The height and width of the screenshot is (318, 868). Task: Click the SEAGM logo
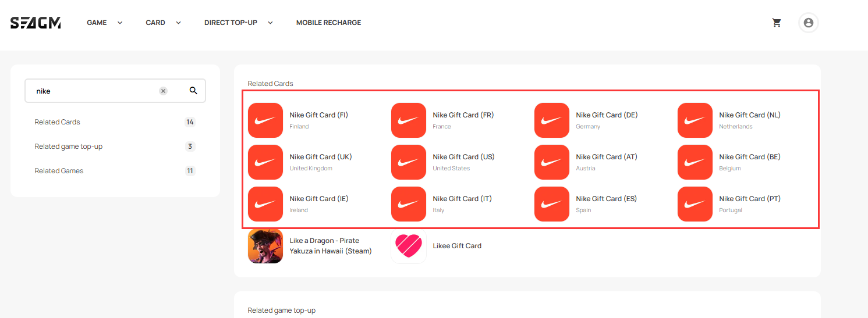pos(36,23)
